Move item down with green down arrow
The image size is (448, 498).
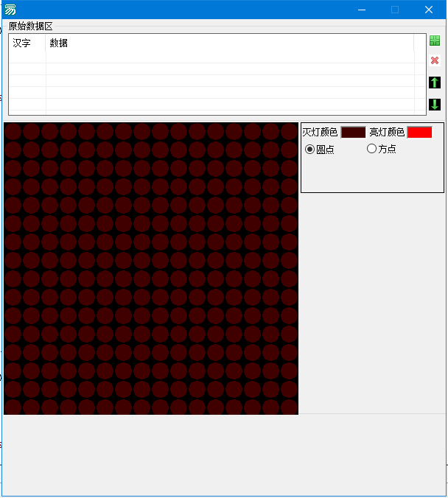435,104
